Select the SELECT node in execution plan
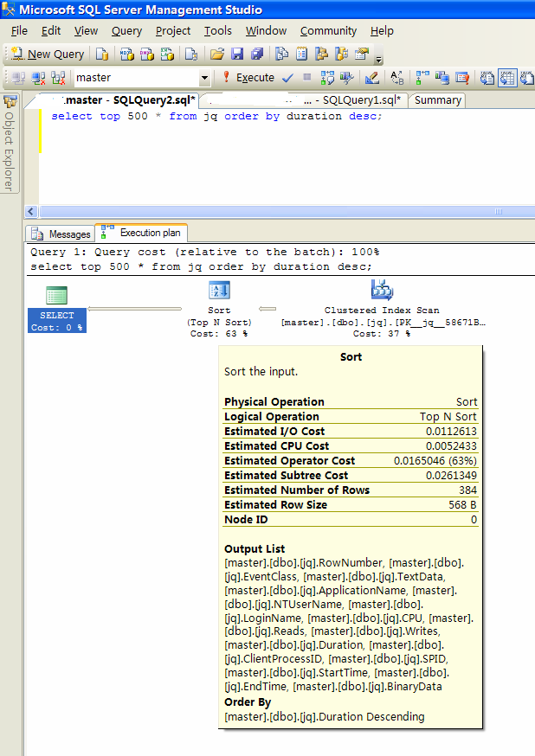 [x=57, y=309]
